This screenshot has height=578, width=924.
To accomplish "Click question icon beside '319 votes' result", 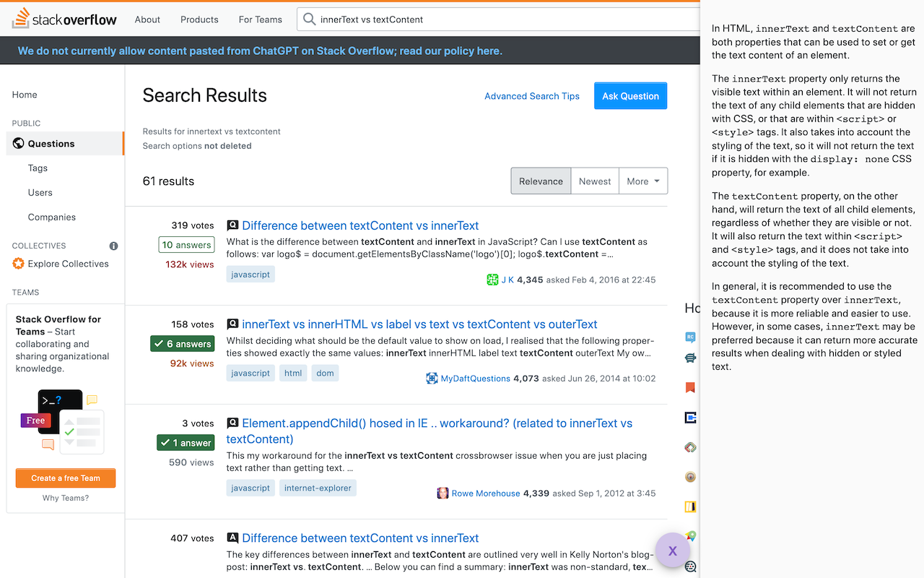I will (x=232, y=225).
